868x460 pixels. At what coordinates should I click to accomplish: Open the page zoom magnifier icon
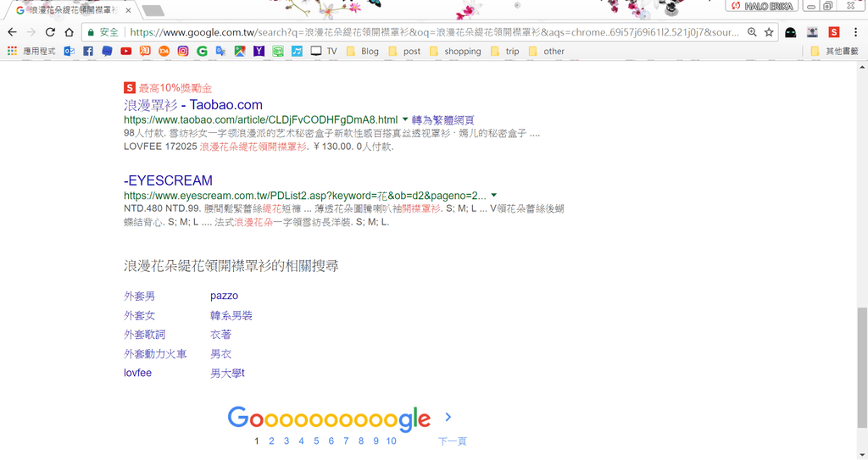point(752,32)
